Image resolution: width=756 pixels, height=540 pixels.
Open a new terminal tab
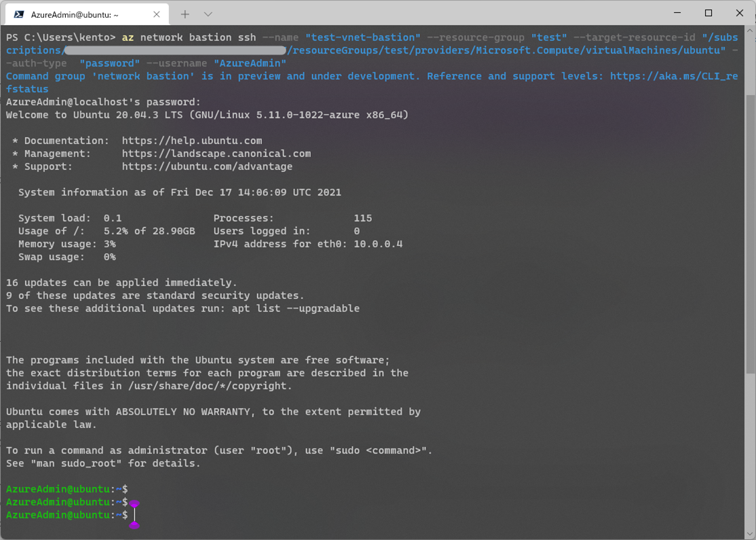(185, 14)
